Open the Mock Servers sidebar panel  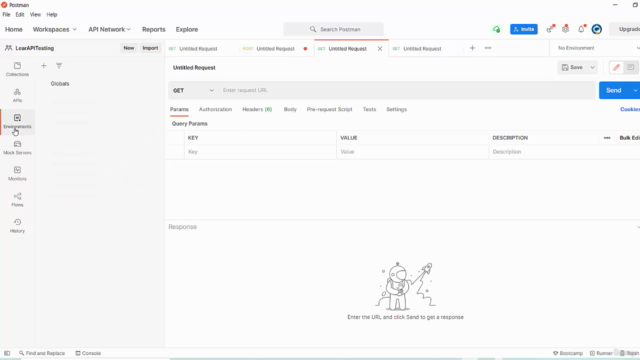click(17, 147)
